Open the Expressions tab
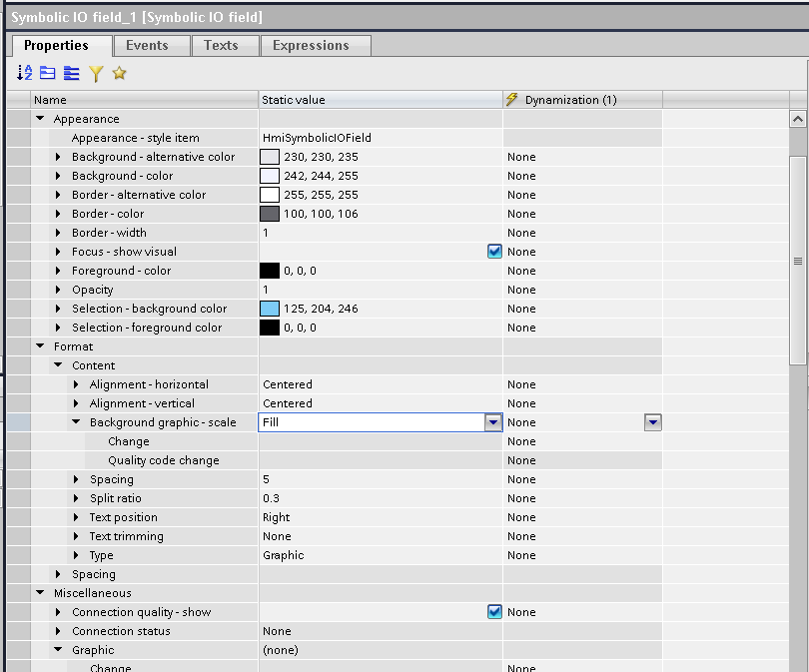The image size is (809, 672). 311,46
